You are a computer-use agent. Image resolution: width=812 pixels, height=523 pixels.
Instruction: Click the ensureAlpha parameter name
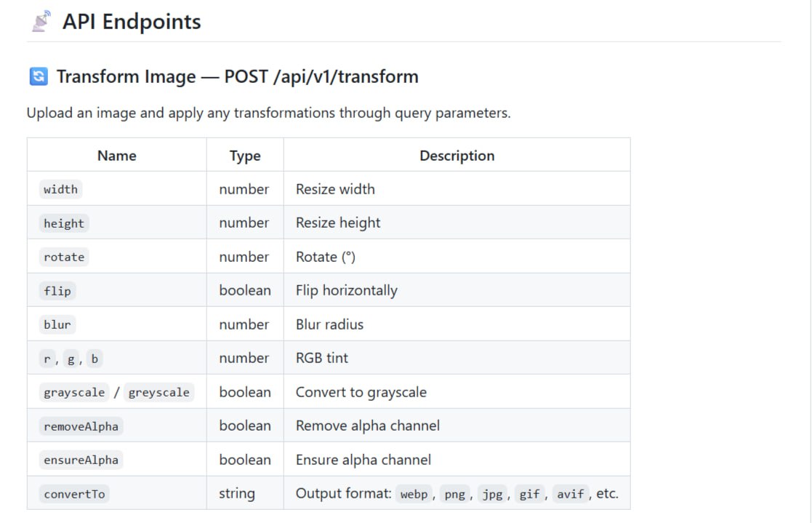(81, 460)
